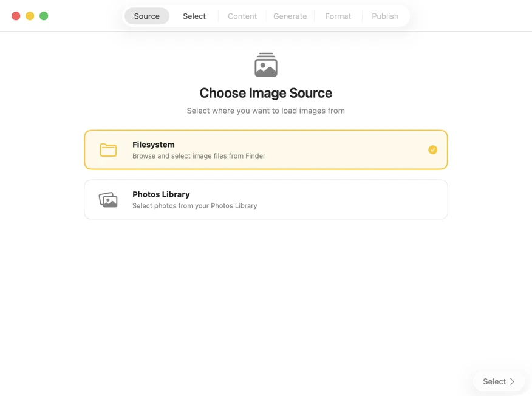This screenshot has height=396, width=532.
Task: Click the Choose Image Source heading
Action: click(266, 93)
